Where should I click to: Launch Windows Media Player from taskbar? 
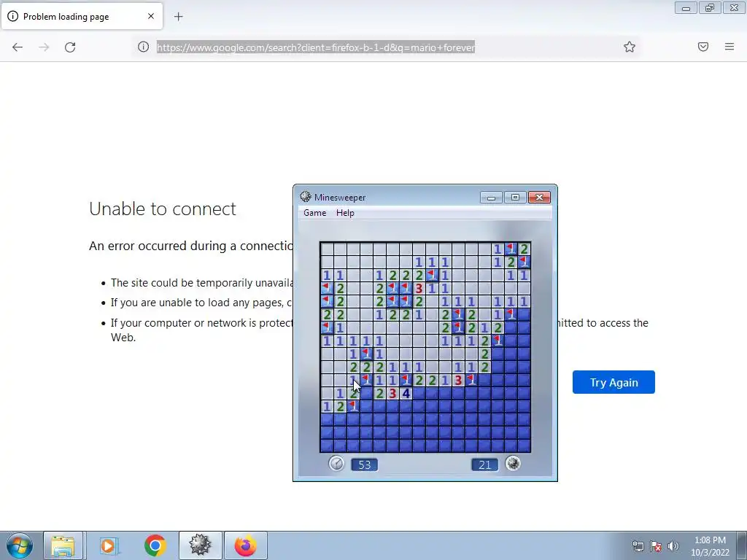click(x=108, y=545)
